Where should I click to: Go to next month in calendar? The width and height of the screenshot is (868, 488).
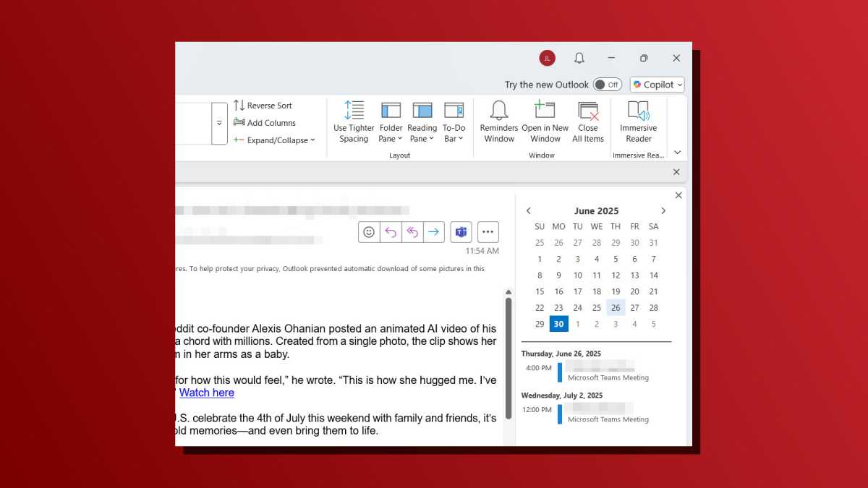pyautogui.click(x=663, y=211)
